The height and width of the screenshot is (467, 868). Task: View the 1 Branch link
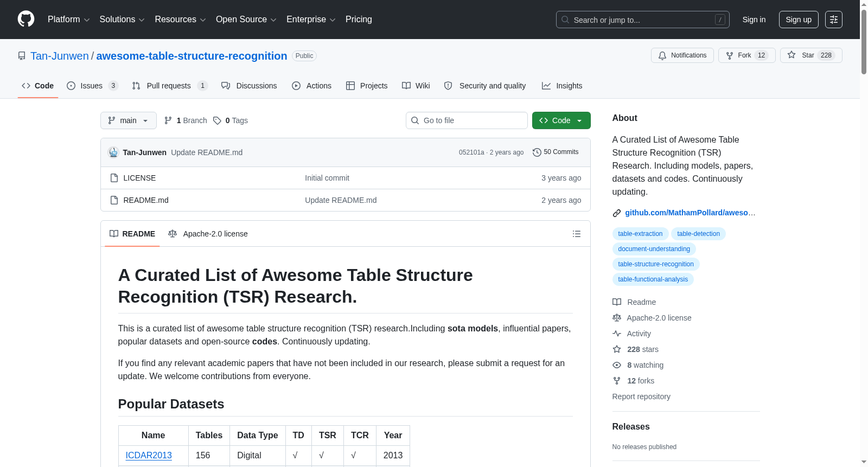pos(186,120)
